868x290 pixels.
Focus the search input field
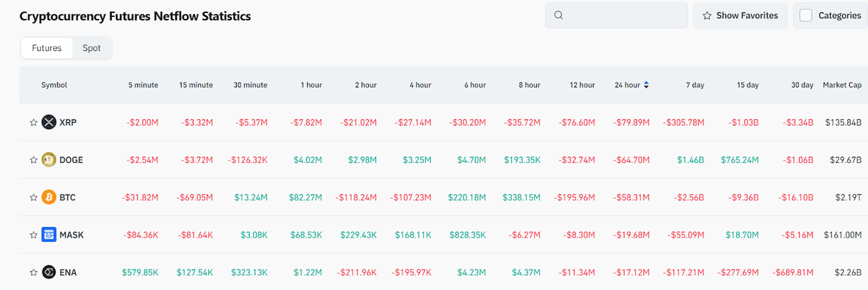[624, 16]
